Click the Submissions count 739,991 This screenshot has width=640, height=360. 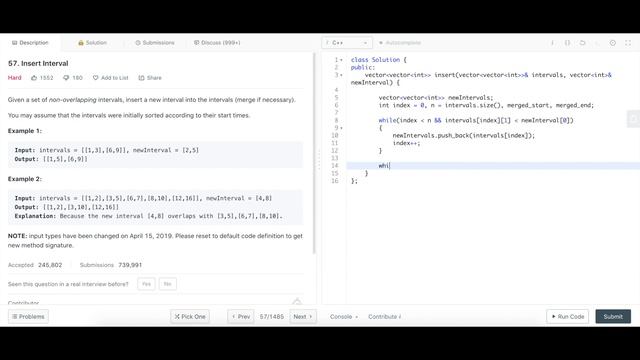click(130, 265)
